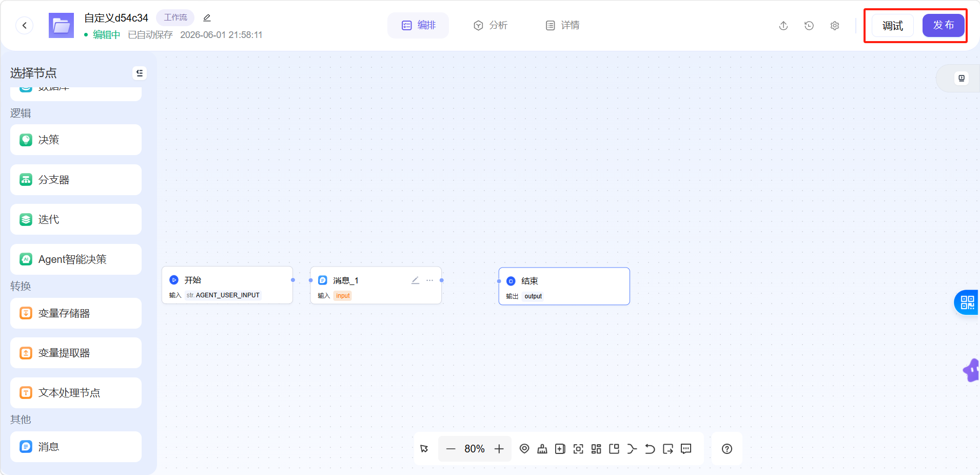
Task: Click the 80% zoom level value
Action: click(x=475, y=449)
